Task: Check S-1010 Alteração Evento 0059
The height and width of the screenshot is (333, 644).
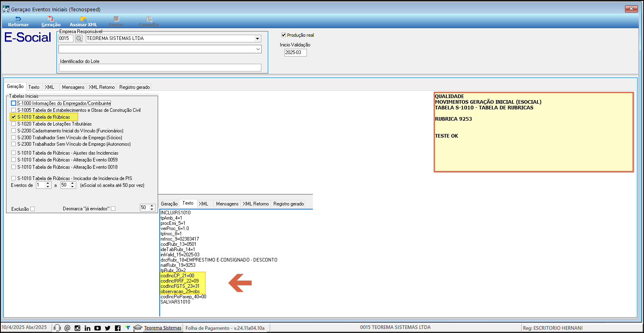Action: tap(13, 160)
